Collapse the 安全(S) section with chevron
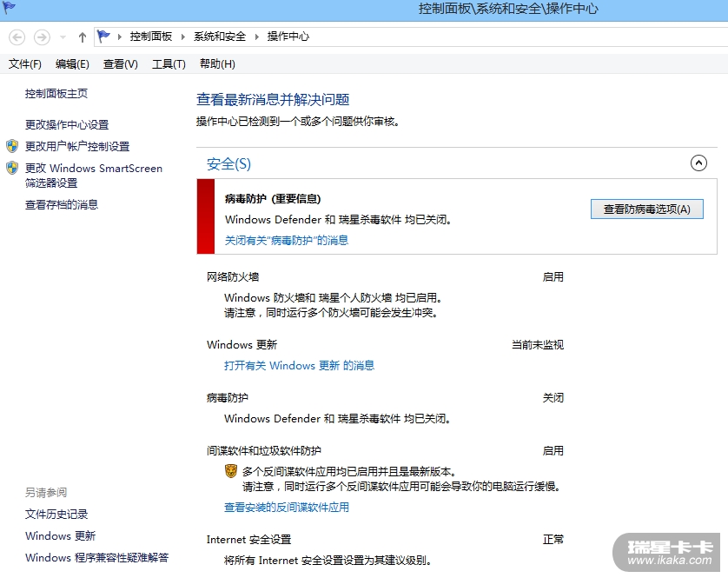 point(698,163)
